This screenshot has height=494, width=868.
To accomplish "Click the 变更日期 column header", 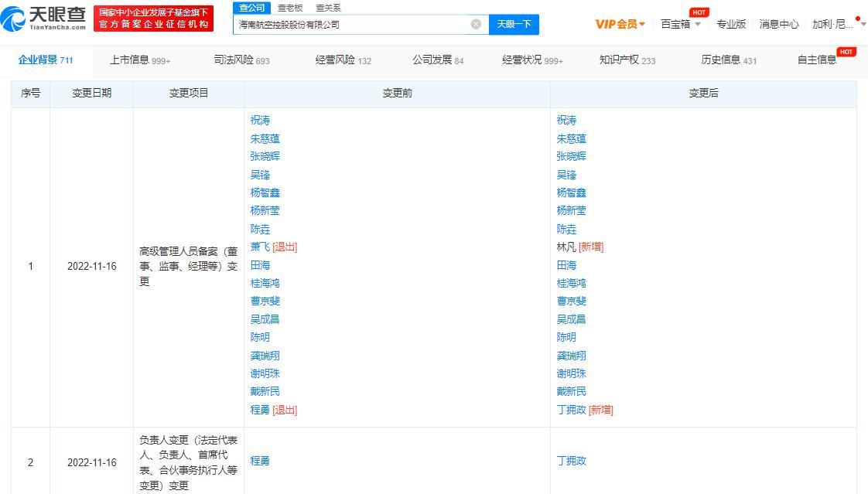I will (x=92, y=93).
